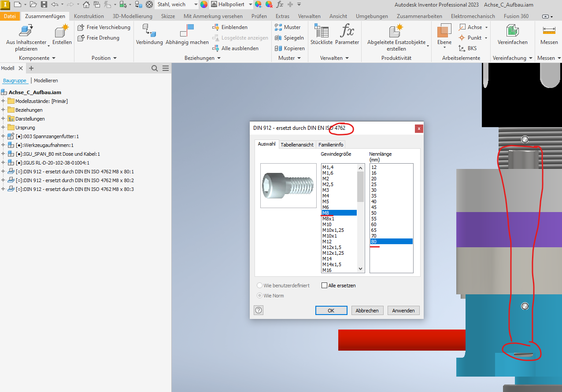Expand the Modellzustände tree node
The height and width of the screenshot is (392, 562).
[3, 101]
